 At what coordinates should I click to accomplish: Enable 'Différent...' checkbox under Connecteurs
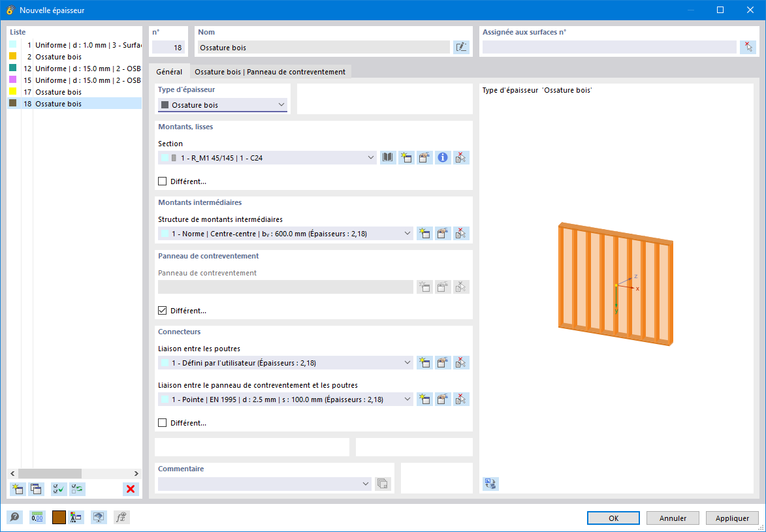162,423
